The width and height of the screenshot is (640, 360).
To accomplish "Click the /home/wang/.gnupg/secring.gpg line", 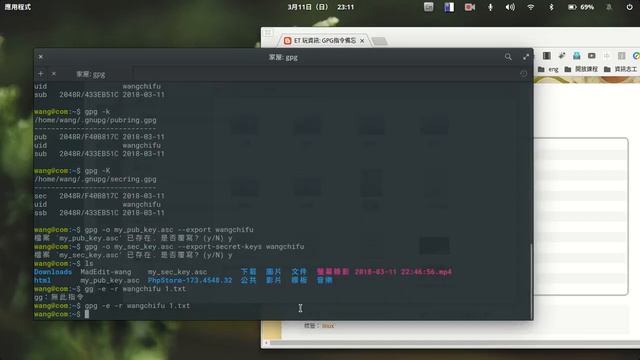I will pos(95,179).
